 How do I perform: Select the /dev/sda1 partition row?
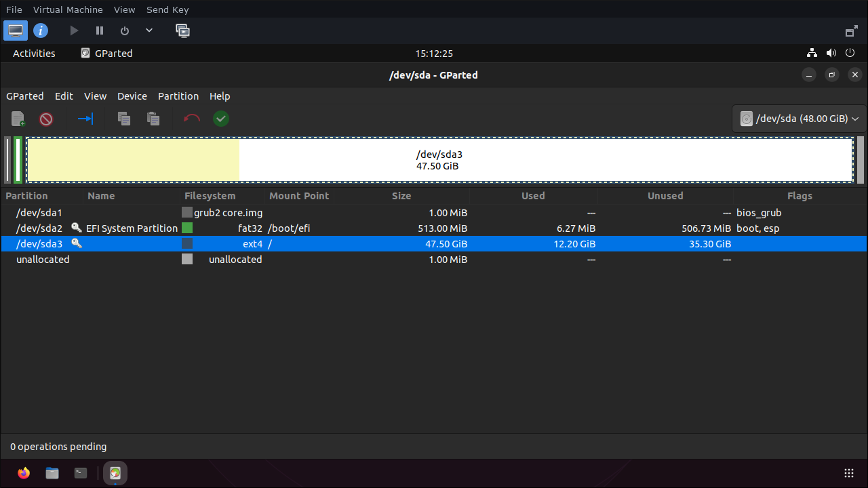point(434,213)
